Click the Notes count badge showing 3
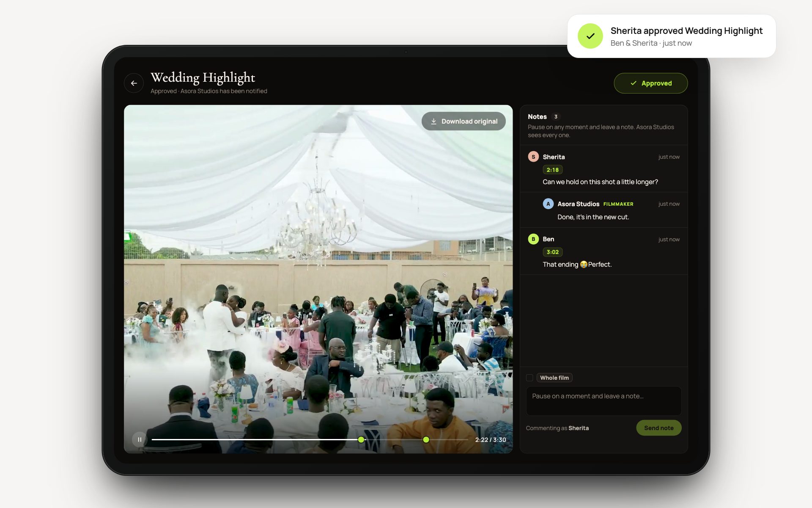The width and height of the screenshot is (812, 508). 556,116
